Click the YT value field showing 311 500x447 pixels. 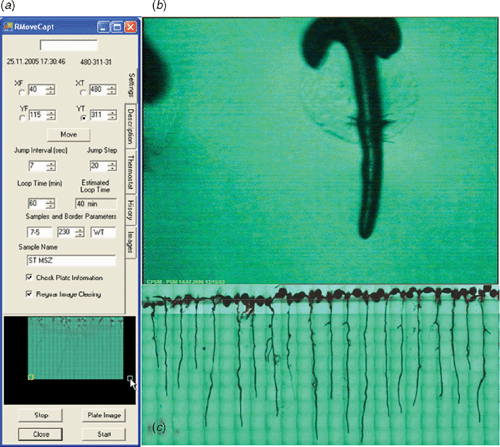(99, 115)
